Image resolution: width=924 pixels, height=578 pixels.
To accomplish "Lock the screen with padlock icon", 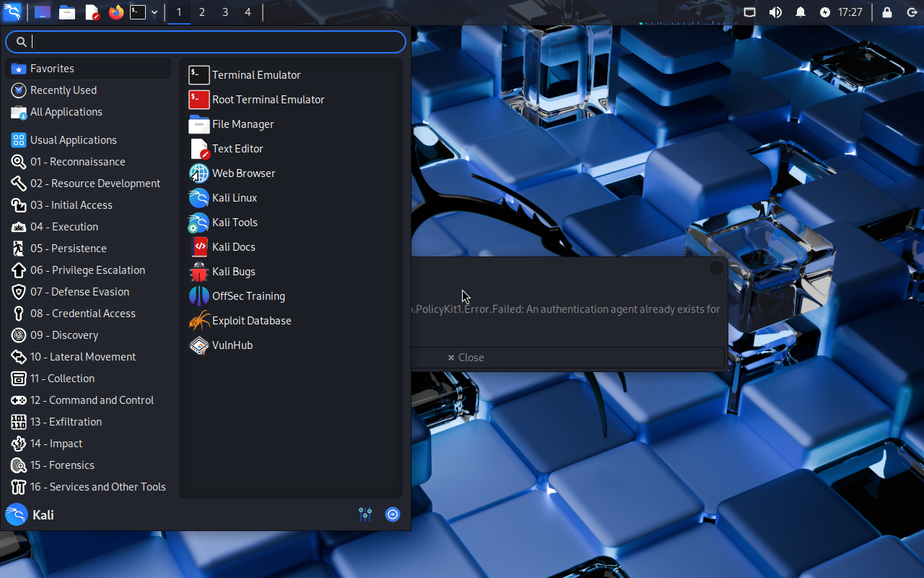I will tap(887, 12).
